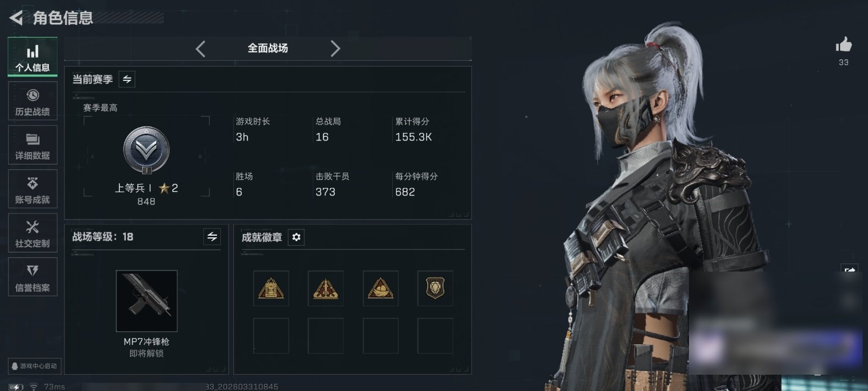Image resolution: width=868 pixels, height=391 pixels.
Task: Toggle the 当前赛季 season swap button
Action: (127, 79)
